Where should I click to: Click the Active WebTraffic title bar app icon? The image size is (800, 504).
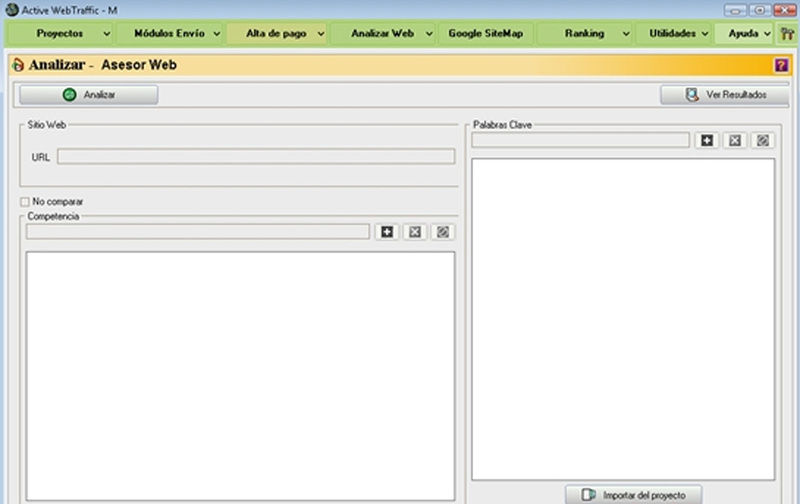point(12,10)
